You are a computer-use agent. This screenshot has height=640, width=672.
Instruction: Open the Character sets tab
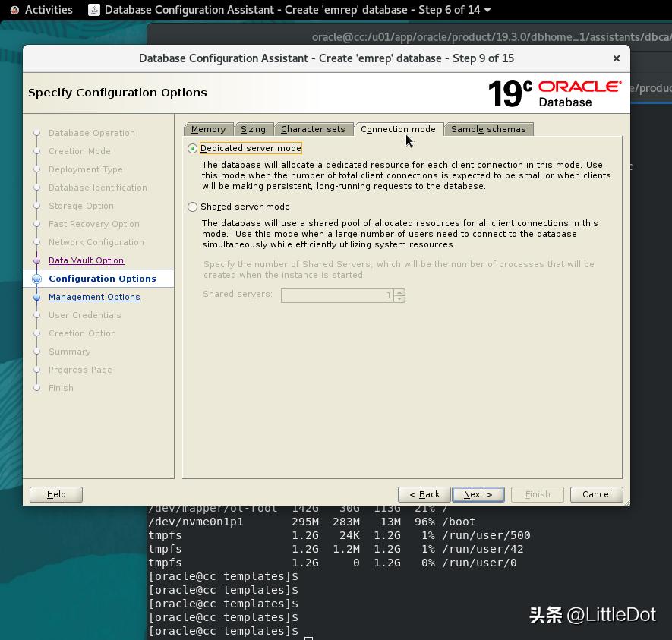313,129
